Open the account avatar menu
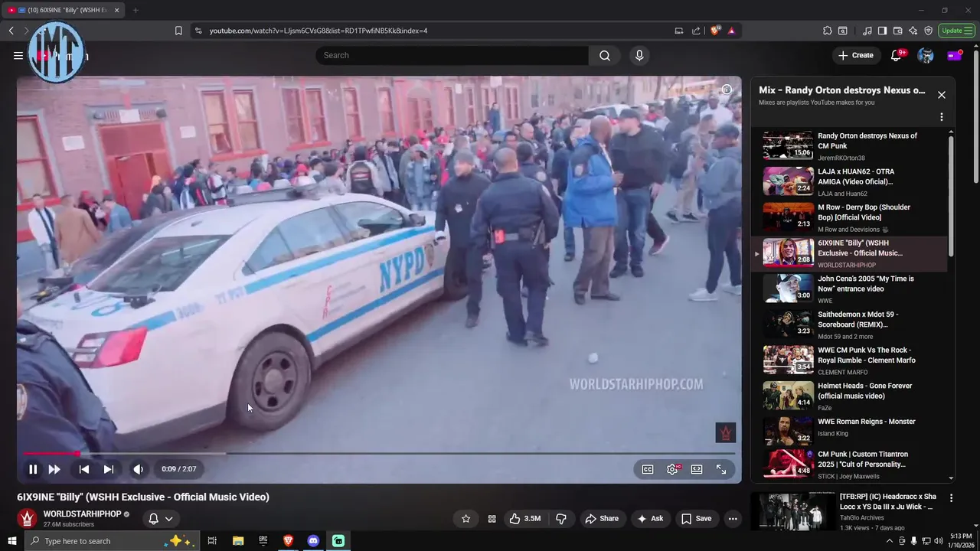The image size is (980, 551). coord(926,55)
